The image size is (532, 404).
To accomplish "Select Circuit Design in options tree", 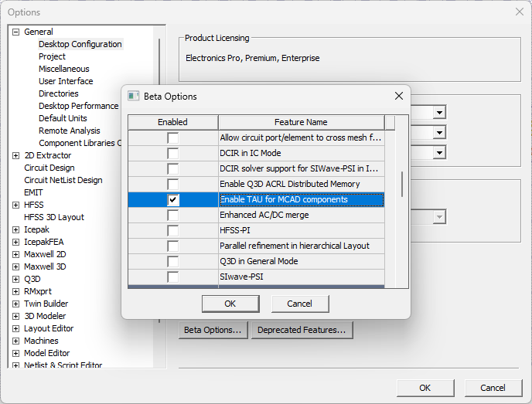I will pos(49,168).
